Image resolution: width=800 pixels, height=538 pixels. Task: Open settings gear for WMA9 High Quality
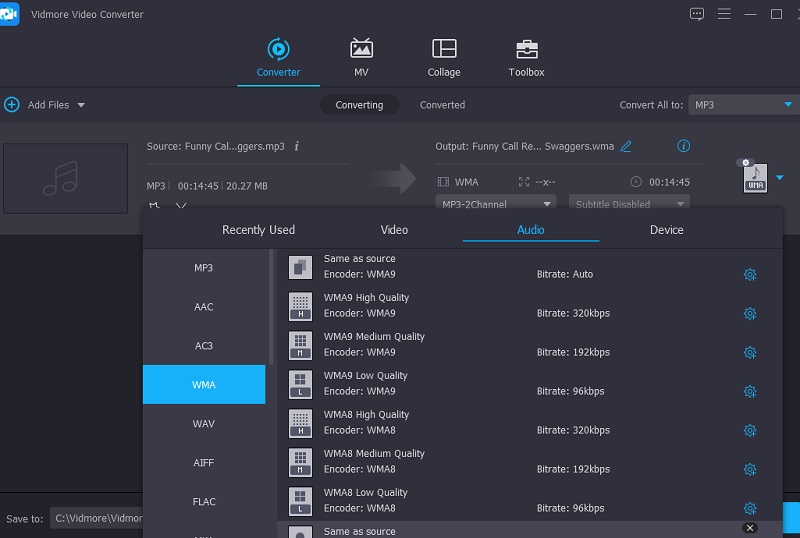749,314
